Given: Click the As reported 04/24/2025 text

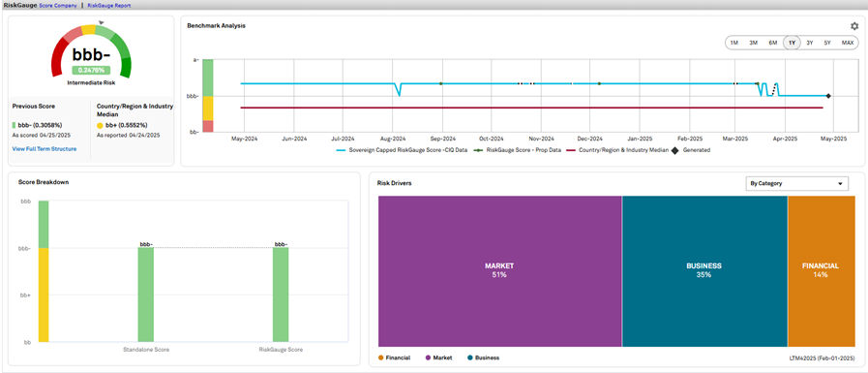Looking at the screenshot, I should coord(129,136).
